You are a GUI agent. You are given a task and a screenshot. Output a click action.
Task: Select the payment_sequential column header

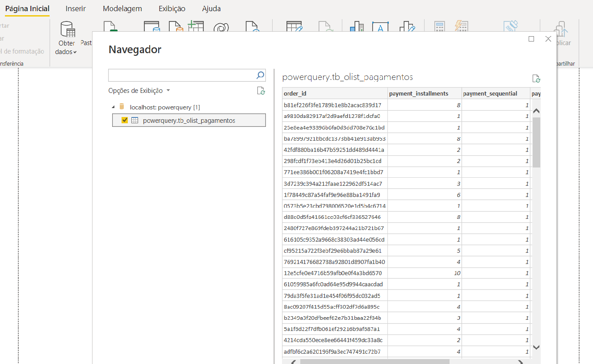(496, 94)
